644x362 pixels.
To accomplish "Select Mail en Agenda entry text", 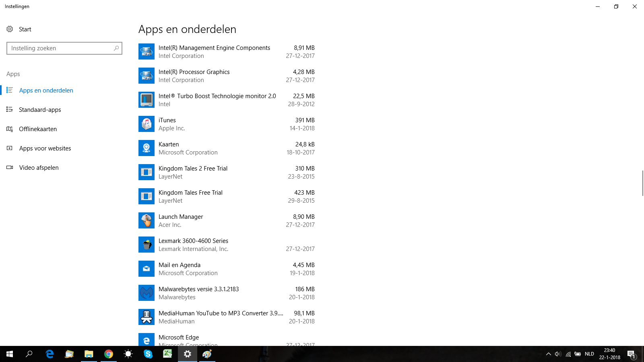I will point(180,265).
